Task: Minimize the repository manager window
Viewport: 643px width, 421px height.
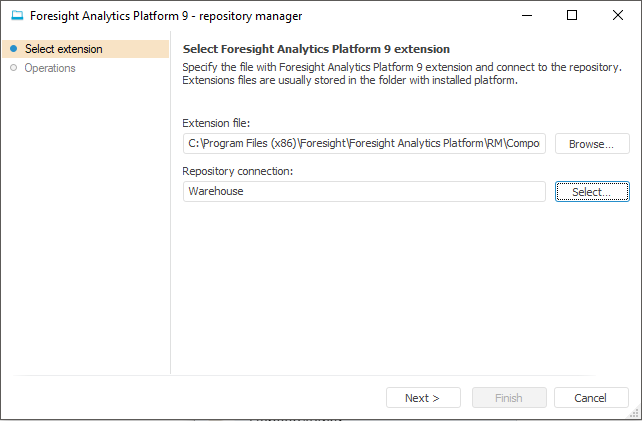Action: coord(526,16)
